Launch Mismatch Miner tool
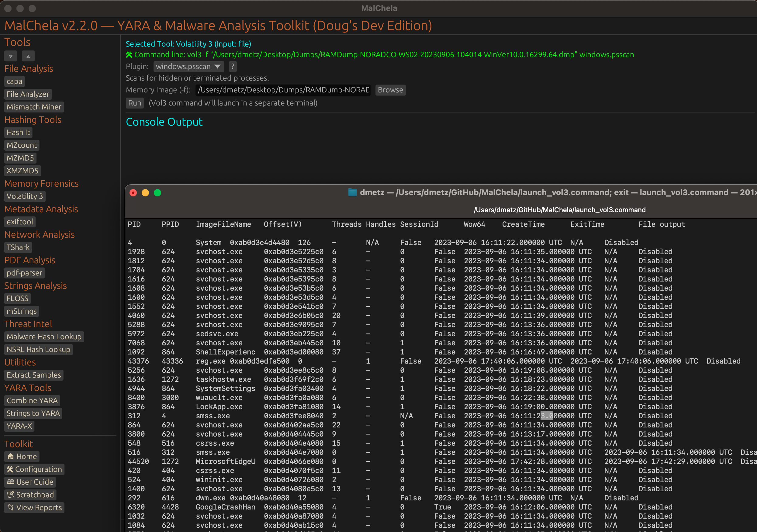Image resolution: width=757 pixels, height=532 pixels. click(x=34, y=107)
